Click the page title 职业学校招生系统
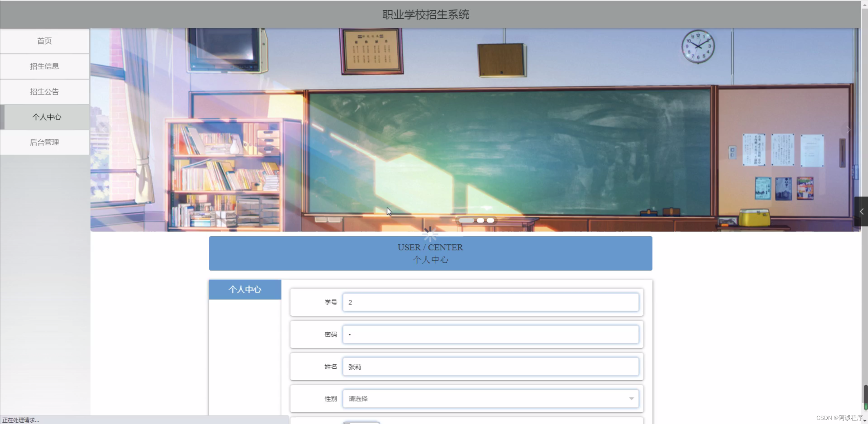The height and width of the screenshot is (424, 868). point(426,15)
